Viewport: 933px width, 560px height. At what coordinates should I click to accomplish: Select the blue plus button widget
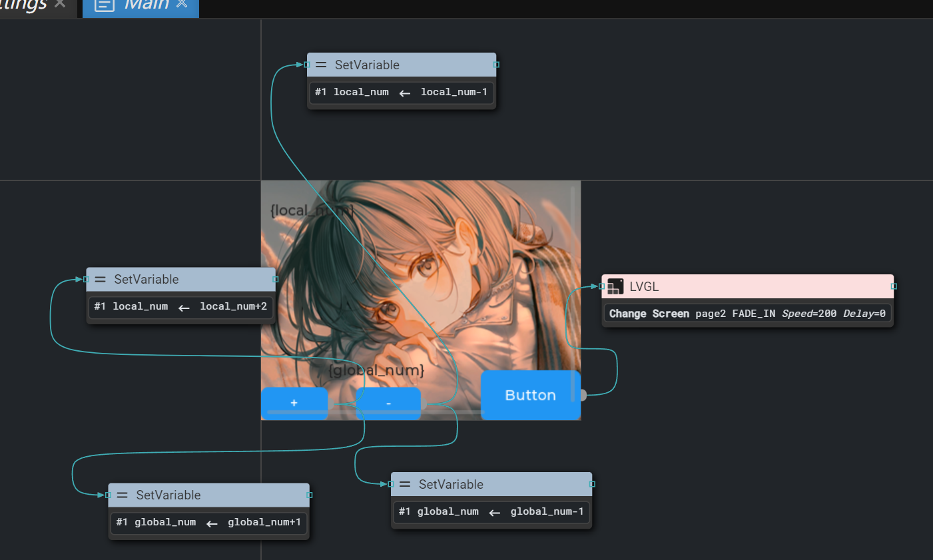(x=294, y=404)
